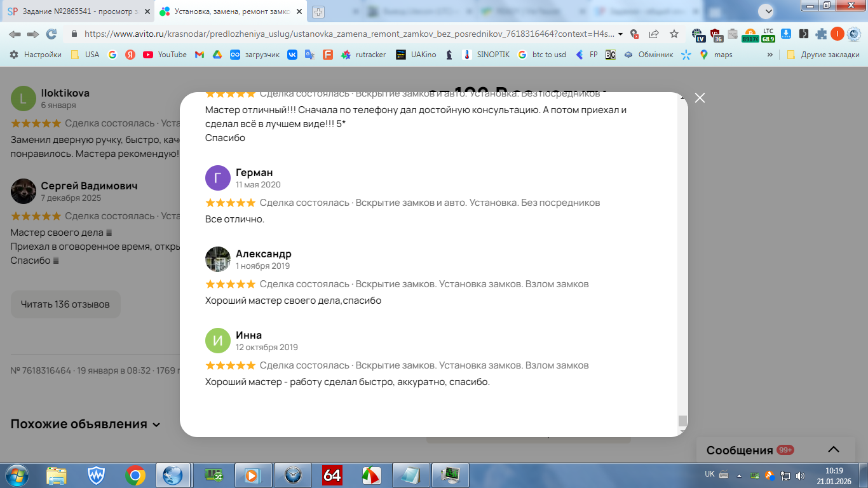
Task: Click Герман's purple avatar icon
Action: [218, 178]
